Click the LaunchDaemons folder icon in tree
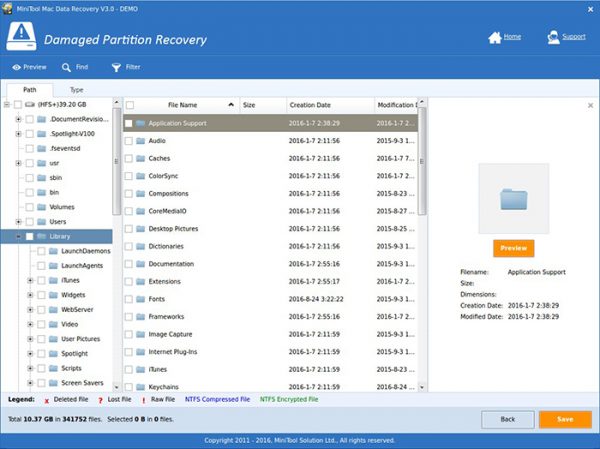Viewport: 600px width, 449px height. pos(53,251)
